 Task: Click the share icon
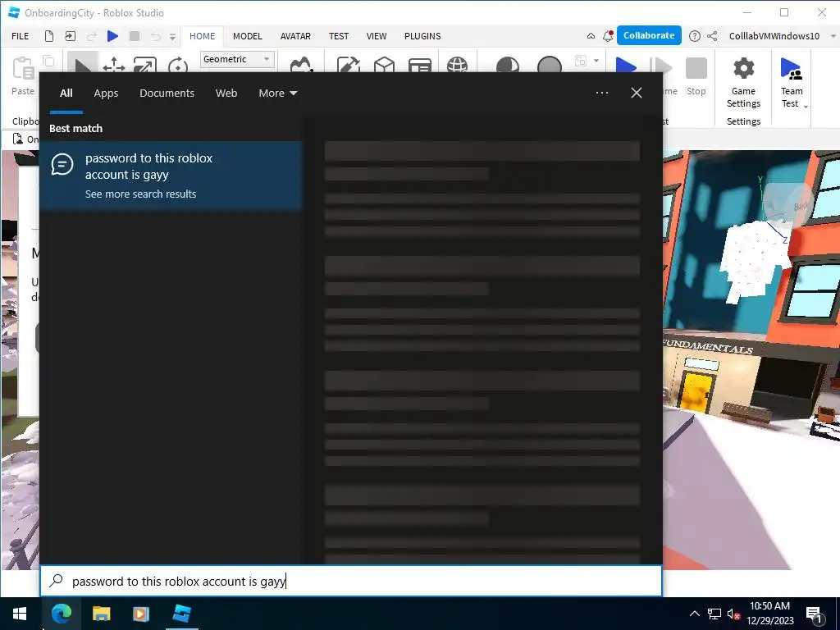(x=712, y=36)
